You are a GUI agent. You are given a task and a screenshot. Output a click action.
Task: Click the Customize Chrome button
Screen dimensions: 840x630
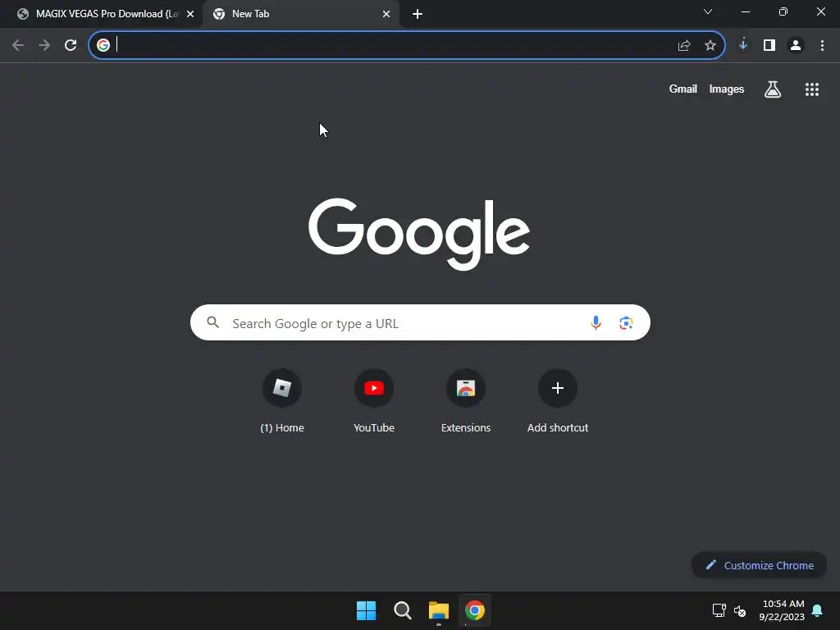click(x=759, y=565)
